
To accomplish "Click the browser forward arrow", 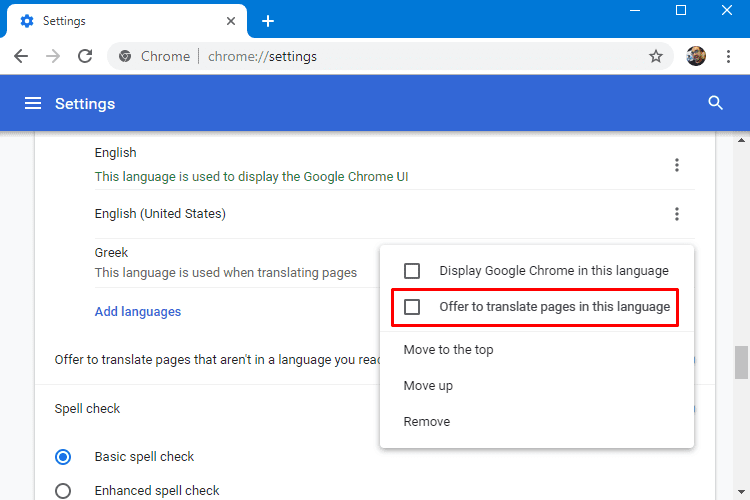I will (x=53, y=56).
